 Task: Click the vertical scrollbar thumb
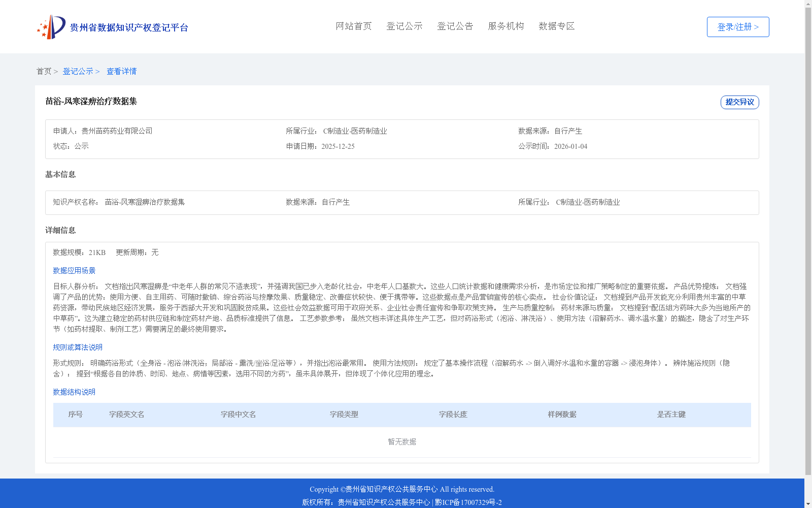pyautogui.click(x=808, y=241)
